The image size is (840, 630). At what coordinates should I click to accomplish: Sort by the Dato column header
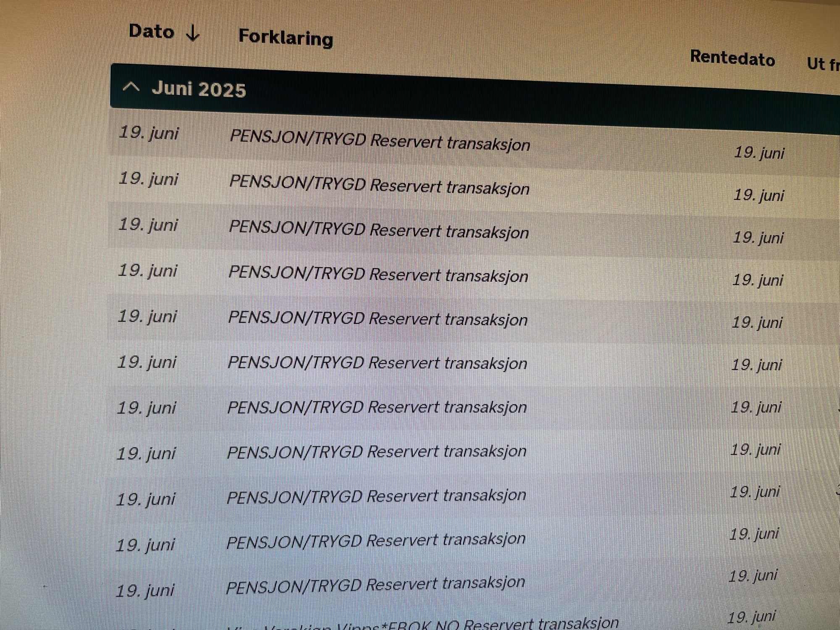[152, 31]
